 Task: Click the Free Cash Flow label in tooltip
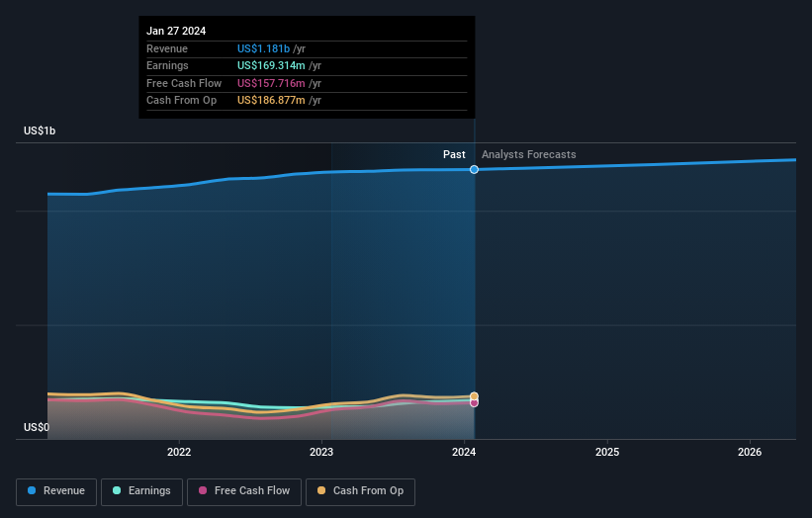pyautogui.click(x=184, y=83)
